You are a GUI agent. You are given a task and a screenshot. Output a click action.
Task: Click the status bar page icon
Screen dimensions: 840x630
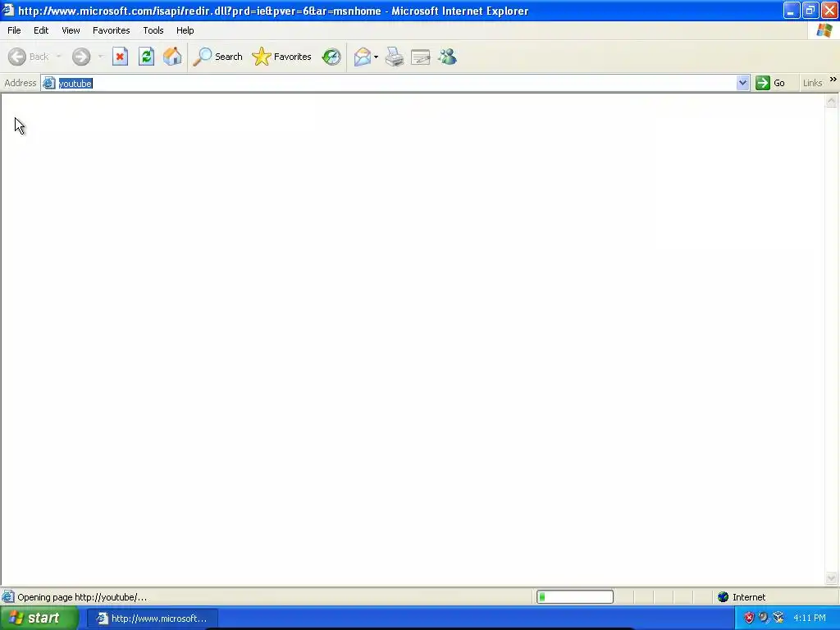pos(8,597)
